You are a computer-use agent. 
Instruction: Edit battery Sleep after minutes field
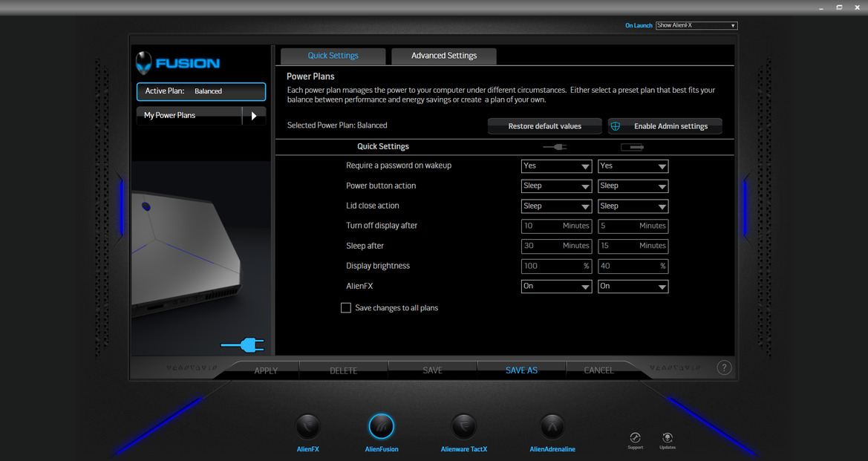click(x=633, y=246)
